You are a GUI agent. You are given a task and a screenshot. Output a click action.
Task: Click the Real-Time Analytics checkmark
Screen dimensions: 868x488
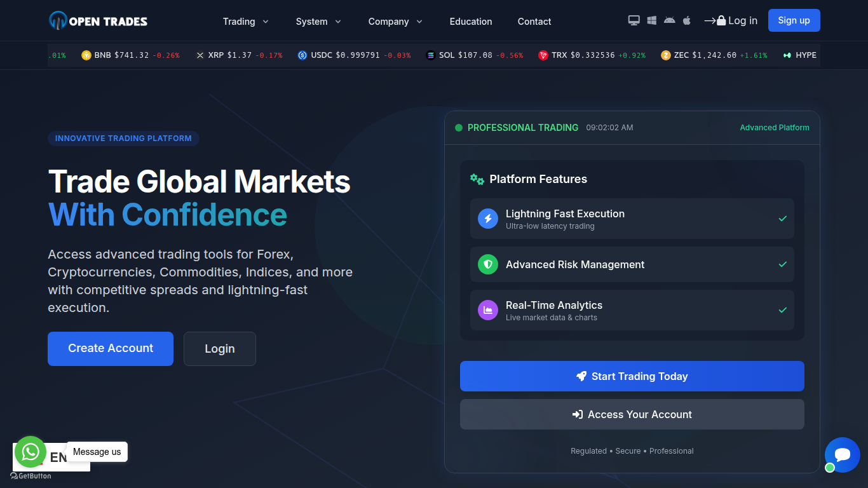point(783,310)
